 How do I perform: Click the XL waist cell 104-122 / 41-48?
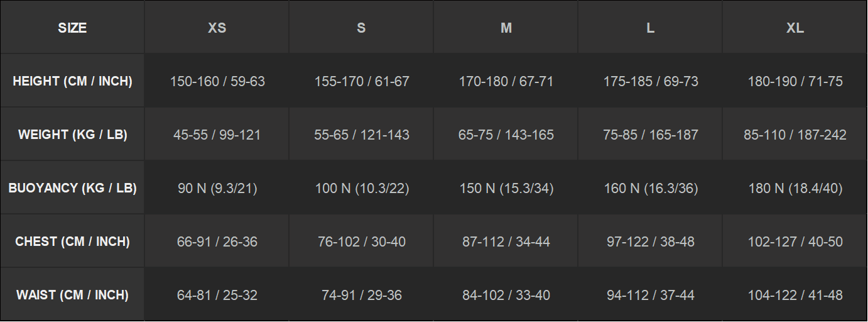click(x=795, y=295)
